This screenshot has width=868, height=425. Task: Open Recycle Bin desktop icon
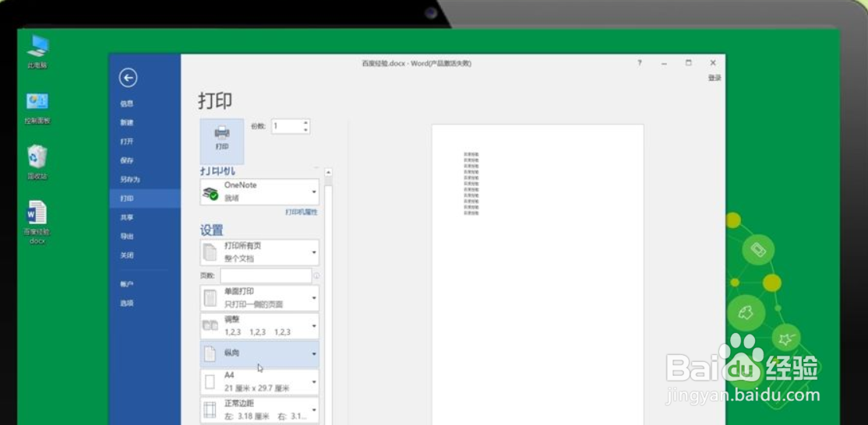pos(37,163)
